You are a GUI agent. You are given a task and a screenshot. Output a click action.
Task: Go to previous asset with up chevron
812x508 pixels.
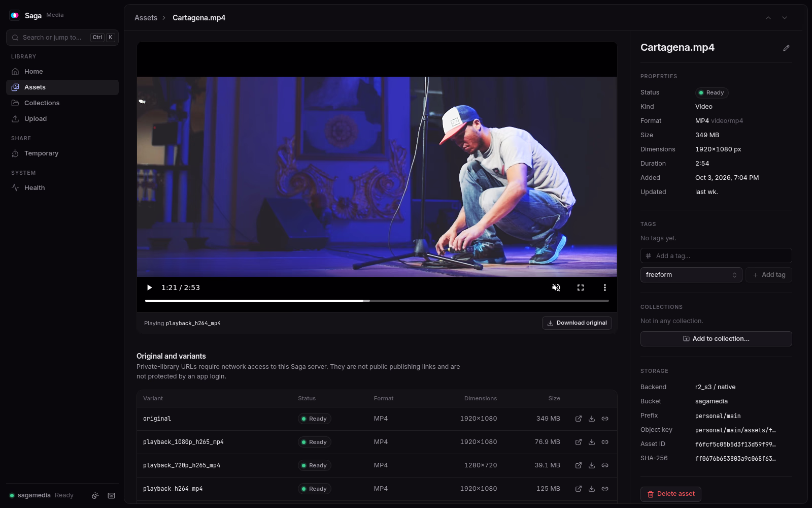768,18
